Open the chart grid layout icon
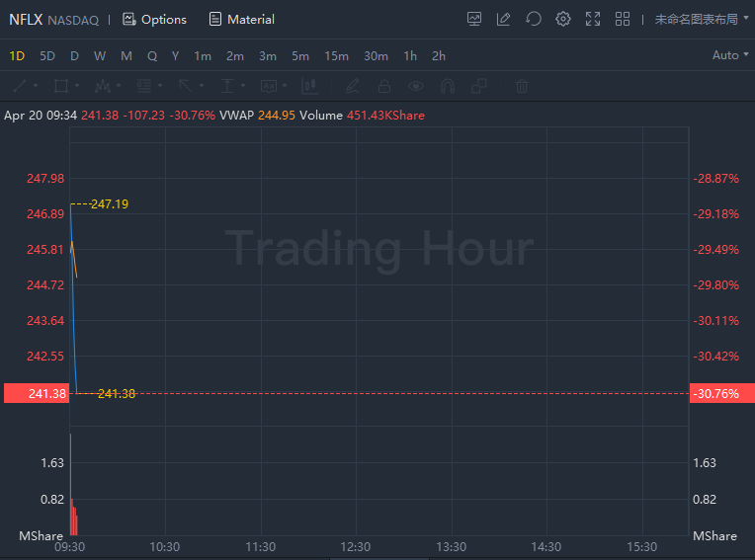Screen dimensions: 755x560 pyautogui.click(x=623, y=19)
